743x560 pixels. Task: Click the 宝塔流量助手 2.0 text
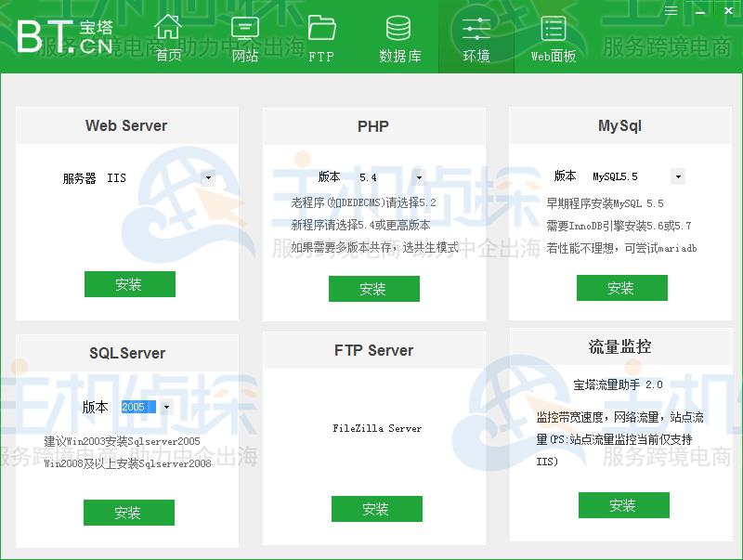pos(618,384)
